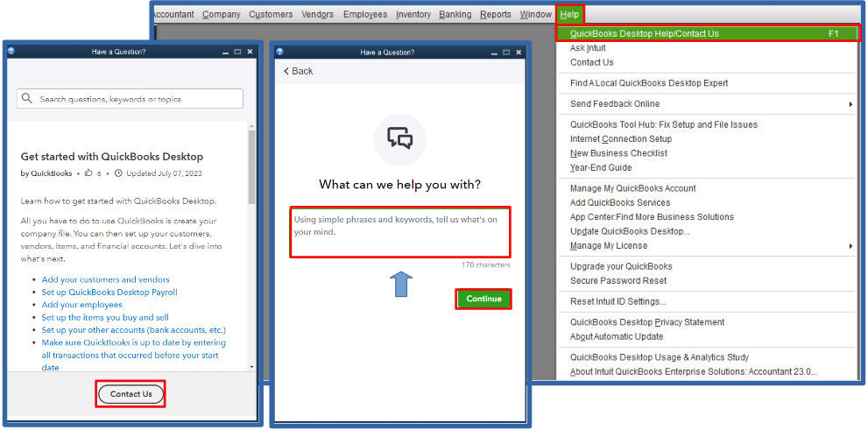Screen dimensions: 868x430
Task: Minimize the middle Have a Question window
Action: 494,52
